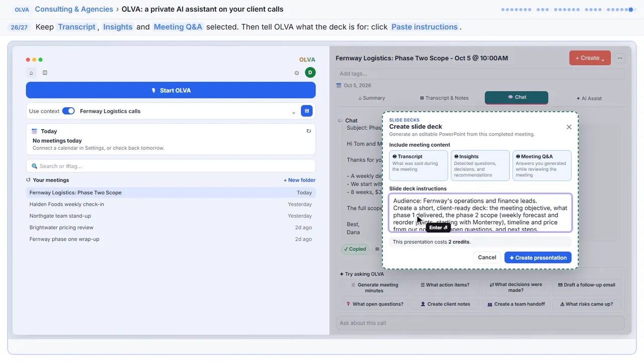Open the AI Assist tab
The width and height of the screenshot is (644, 362).
[x=589, y=98]
